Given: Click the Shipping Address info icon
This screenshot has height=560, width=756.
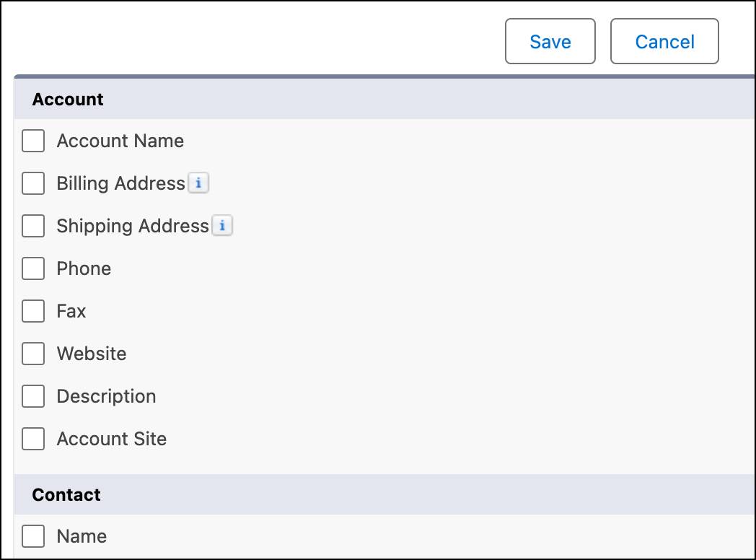Looking at the screenshot, I should (224, 226).
